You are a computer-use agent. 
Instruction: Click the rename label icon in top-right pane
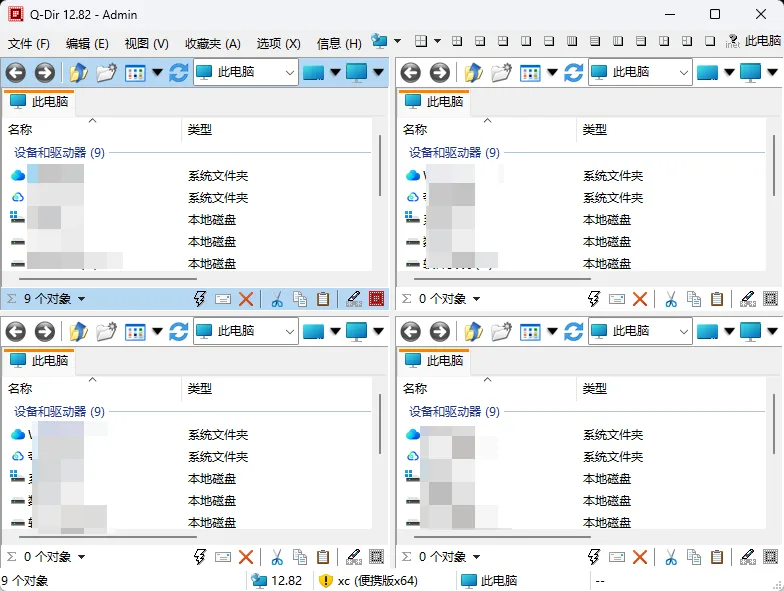616,299
